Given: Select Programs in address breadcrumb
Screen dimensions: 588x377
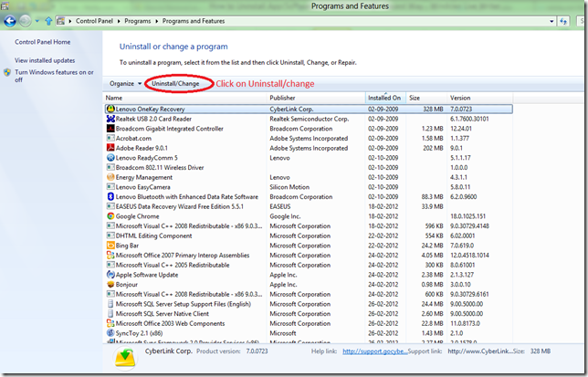Looking at the screenshot, I should coord(137,21).
